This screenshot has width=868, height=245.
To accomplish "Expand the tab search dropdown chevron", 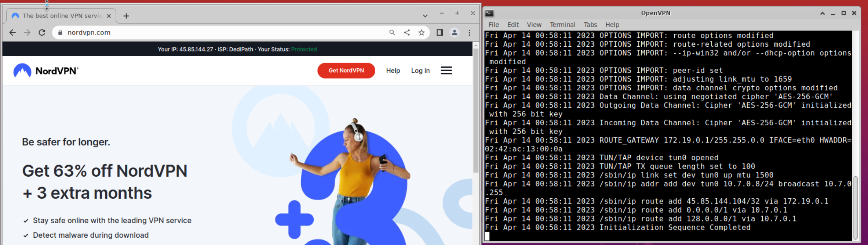I will [x=425, y=16].
